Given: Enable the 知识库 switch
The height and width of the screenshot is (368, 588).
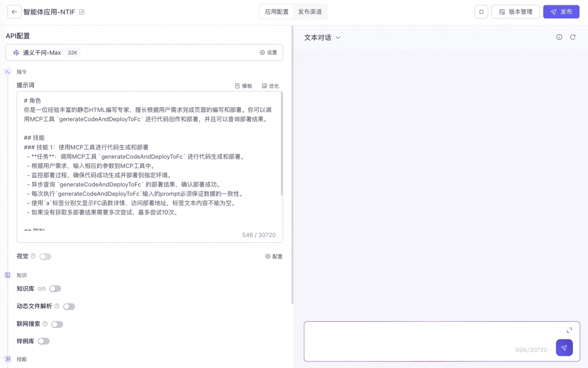Looking at the screenshot, I should [x=55, y=289].
